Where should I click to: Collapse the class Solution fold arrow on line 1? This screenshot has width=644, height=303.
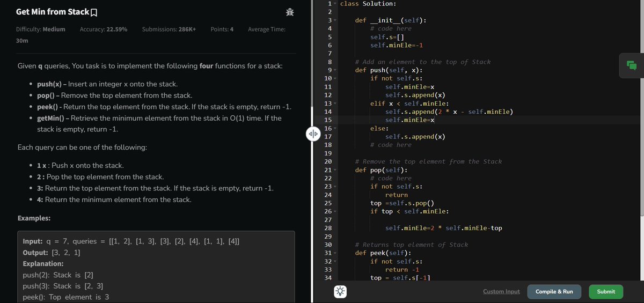pyautogui.click(x=335, y=4)
